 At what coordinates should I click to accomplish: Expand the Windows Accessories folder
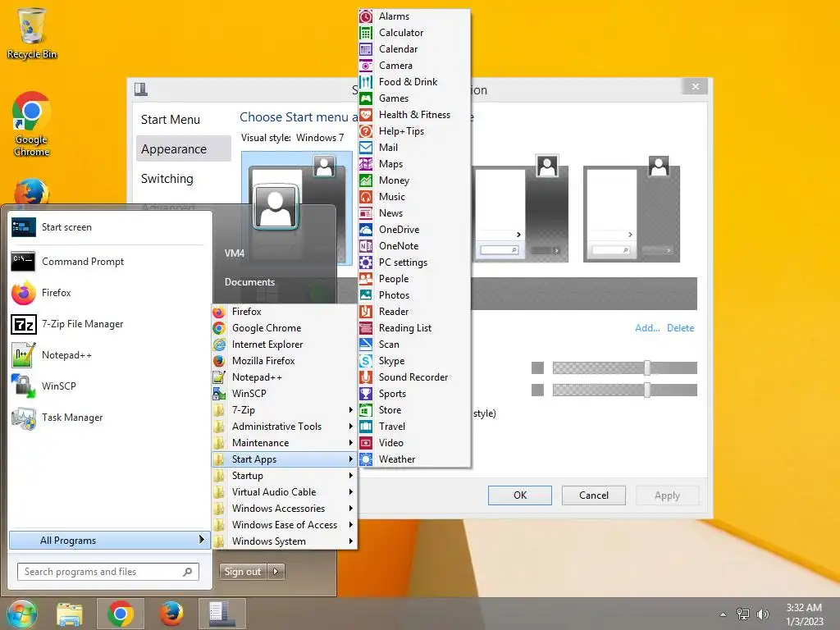click(284, 509)
